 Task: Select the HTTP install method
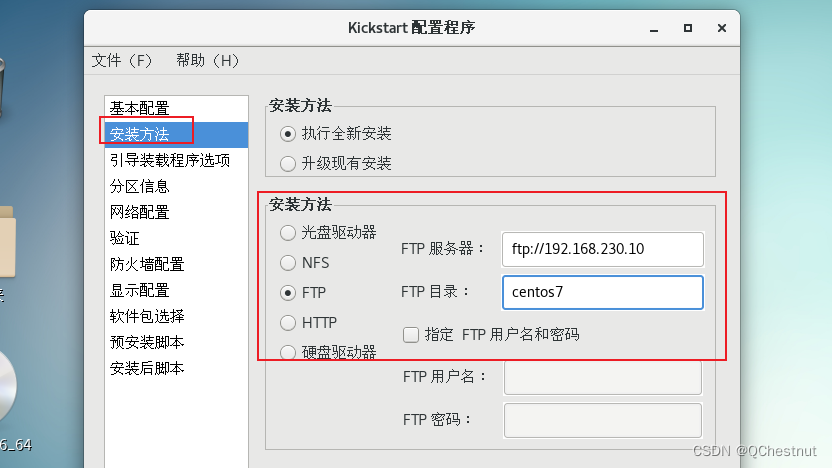[x=288, y=323]
